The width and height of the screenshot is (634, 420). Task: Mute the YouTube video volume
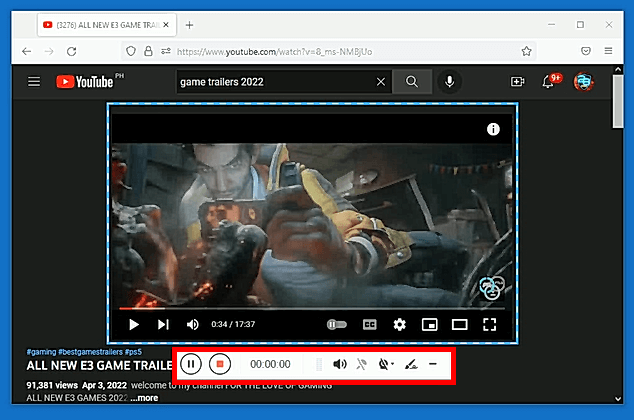coord(192,325)
